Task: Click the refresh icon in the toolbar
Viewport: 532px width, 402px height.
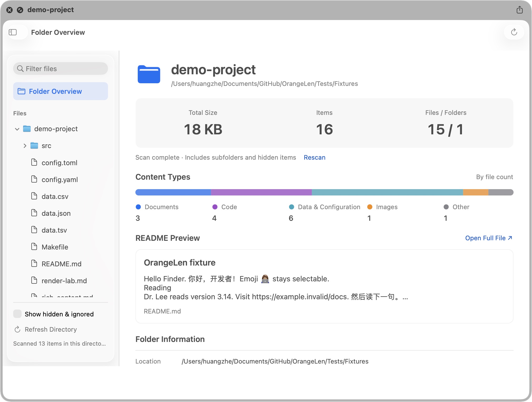Action: coord(514,32)
